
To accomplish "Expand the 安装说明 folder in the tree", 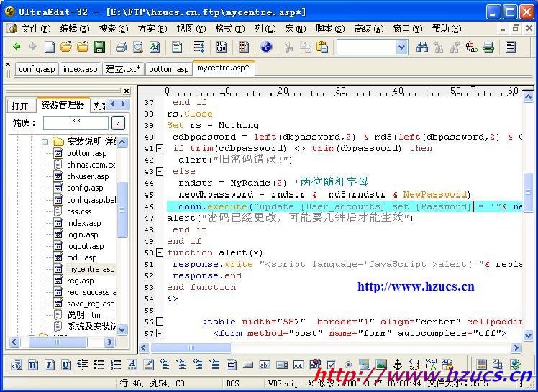I will click(x=45, y=142).
